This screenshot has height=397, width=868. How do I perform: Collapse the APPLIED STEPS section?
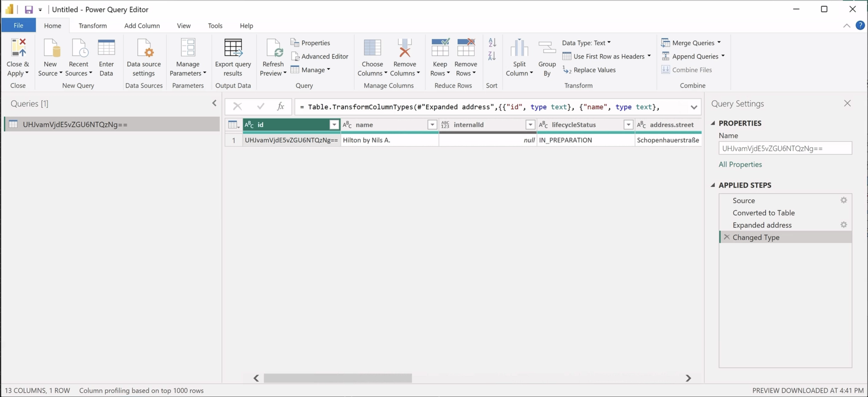pos(713,185)
